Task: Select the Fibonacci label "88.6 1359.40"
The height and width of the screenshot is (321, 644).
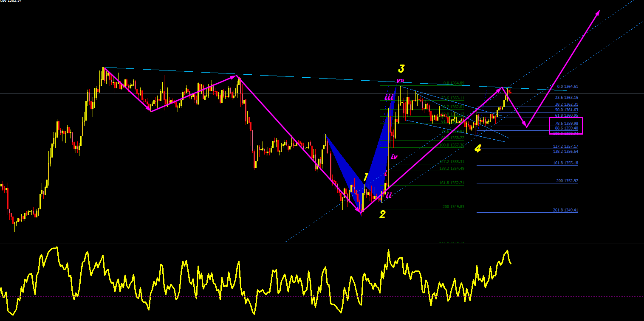Action: tap(567, 128)
